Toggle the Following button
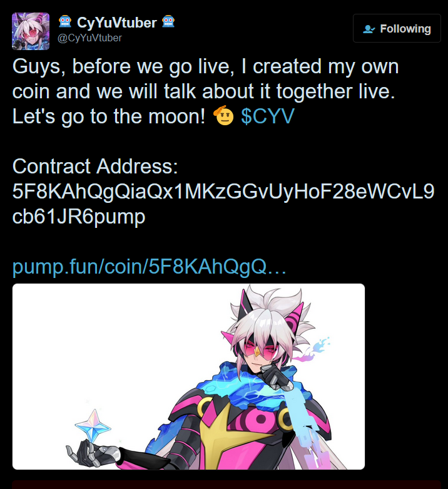Viewport: 448px width, 489px height. click(397, 28)
